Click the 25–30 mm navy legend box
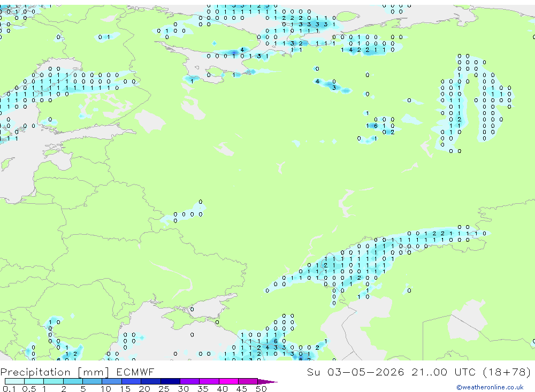 point(170,381)
